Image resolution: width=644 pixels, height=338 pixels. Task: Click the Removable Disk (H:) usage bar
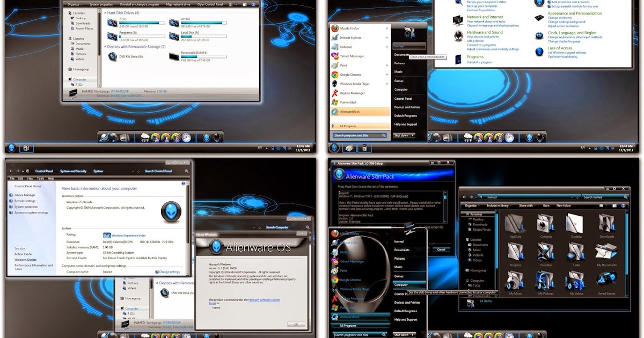[204, 57]
